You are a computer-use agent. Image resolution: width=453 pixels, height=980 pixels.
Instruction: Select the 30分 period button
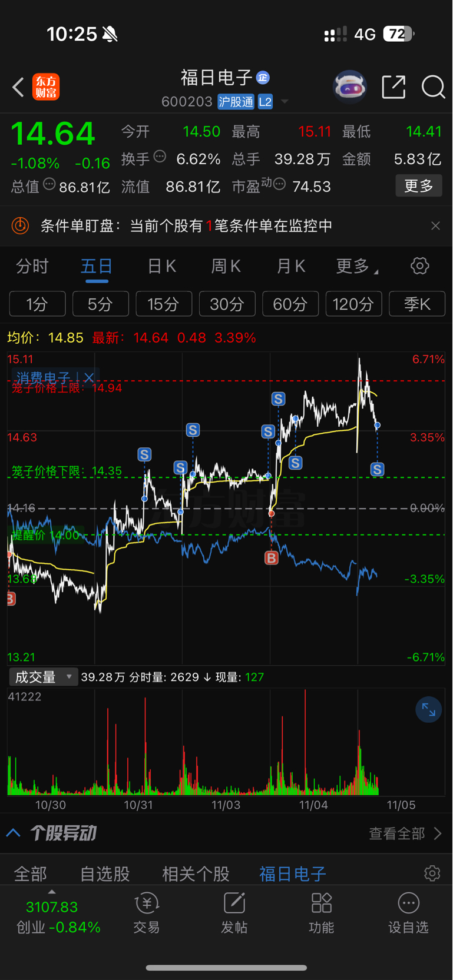click(227, 304)
